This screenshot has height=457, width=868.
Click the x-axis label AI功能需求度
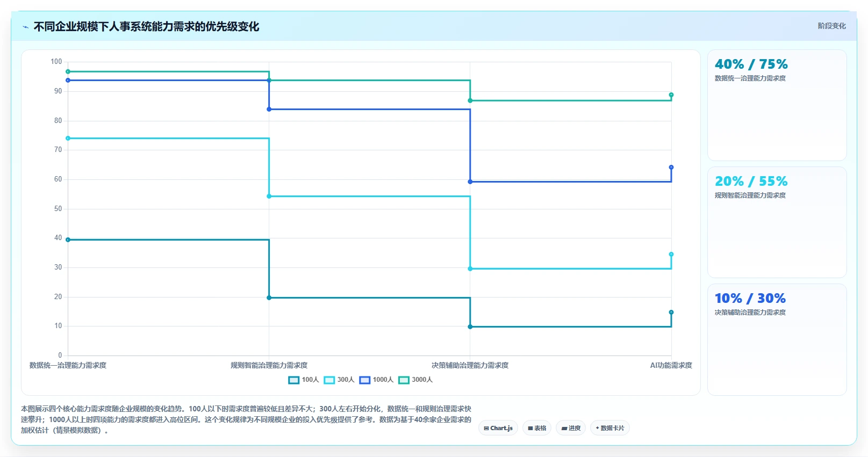click(x=671, y=365)
